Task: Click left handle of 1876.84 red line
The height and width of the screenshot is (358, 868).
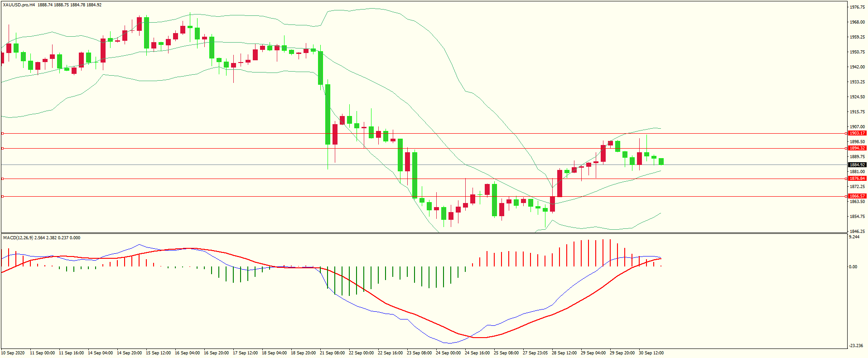Action: 2,179
